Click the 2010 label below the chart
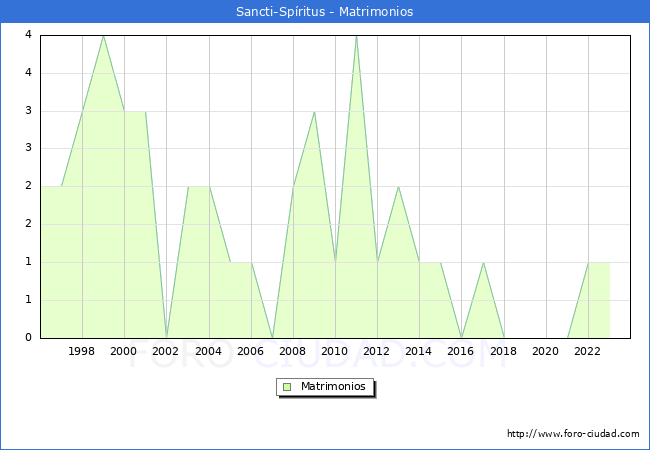The image size is (650, 450). point(335,351)
